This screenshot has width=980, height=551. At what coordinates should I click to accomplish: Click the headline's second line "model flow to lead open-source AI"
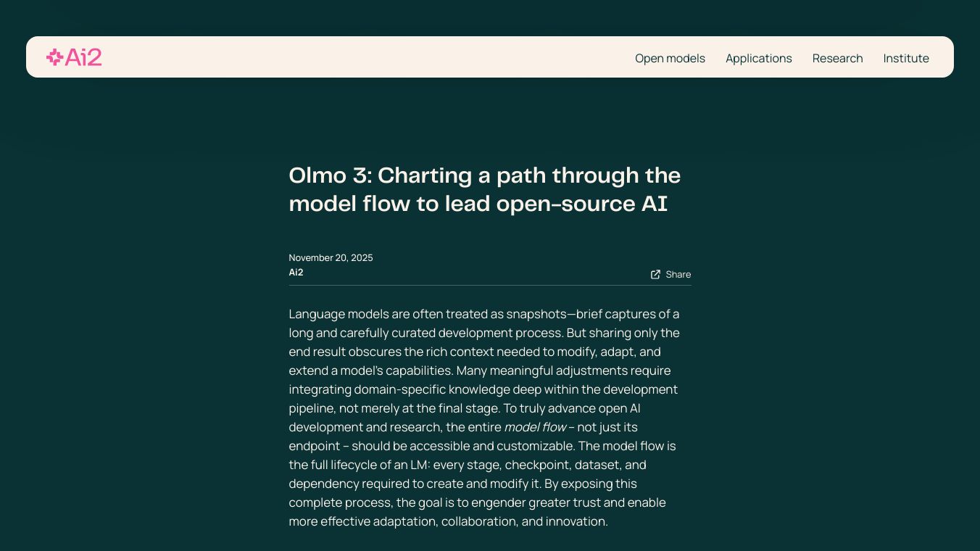click(x=478, y=204)
